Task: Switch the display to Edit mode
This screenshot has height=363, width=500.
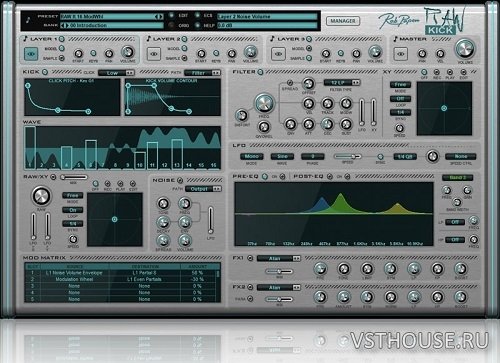Action: point(171,15)
